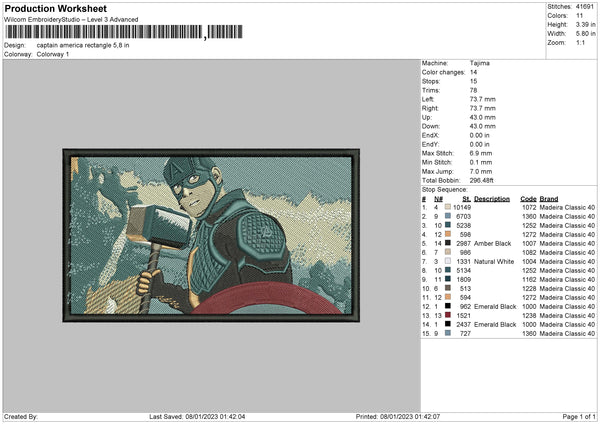Click the dark teal swatch in stop row 9
This screenshot has width=600, height=424.
[447, 279]
